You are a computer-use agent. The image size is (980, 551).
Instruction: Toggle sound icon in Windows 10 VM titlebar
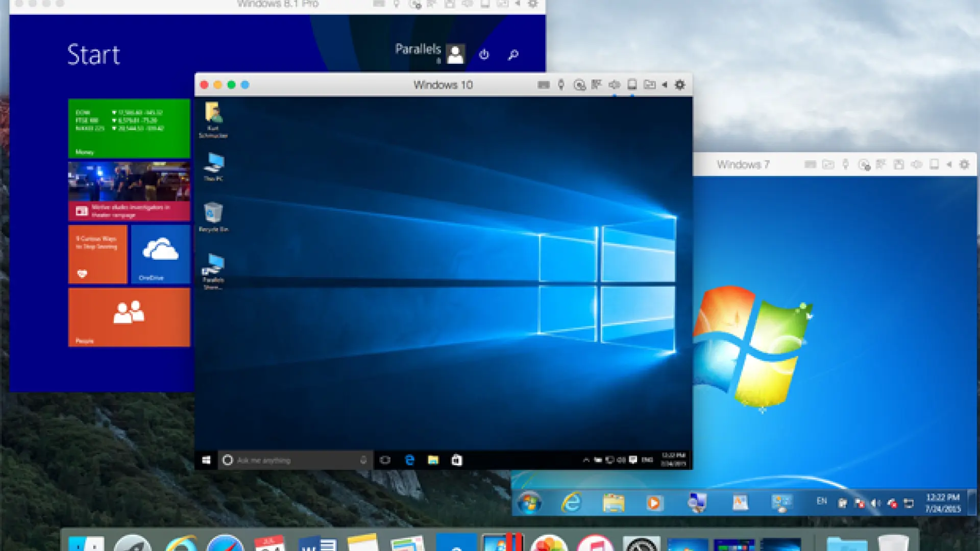point(615,85)
